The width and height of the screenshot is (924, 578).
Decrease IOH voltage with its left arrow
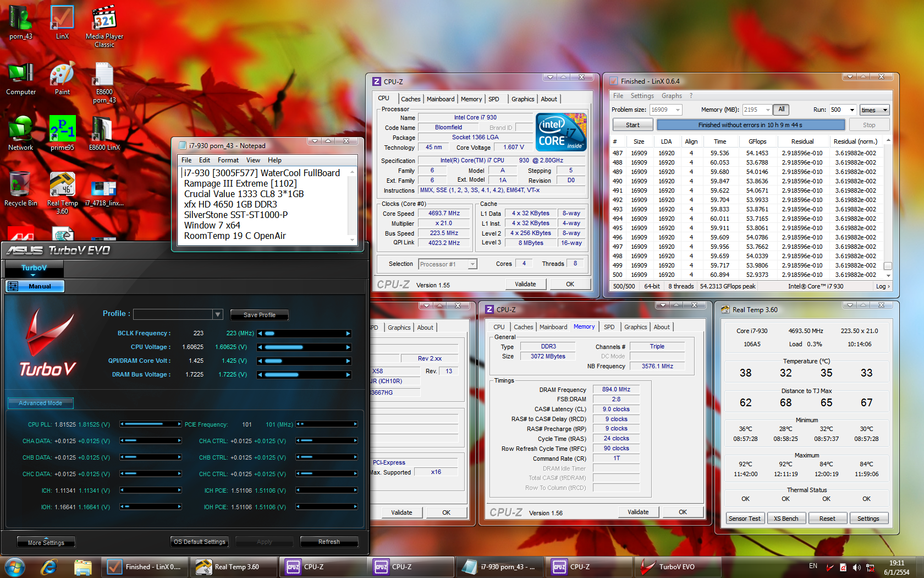tap(122, 507)
